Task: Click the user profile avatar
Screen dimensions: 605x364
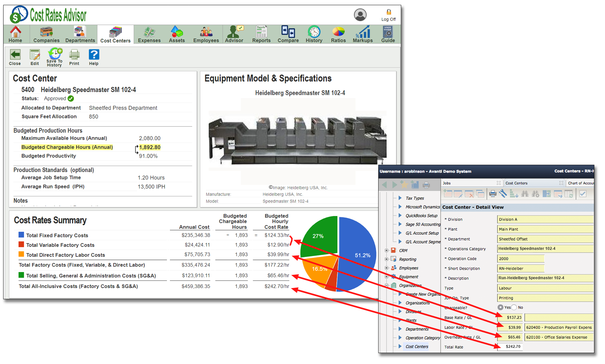Action: [360, 15]
